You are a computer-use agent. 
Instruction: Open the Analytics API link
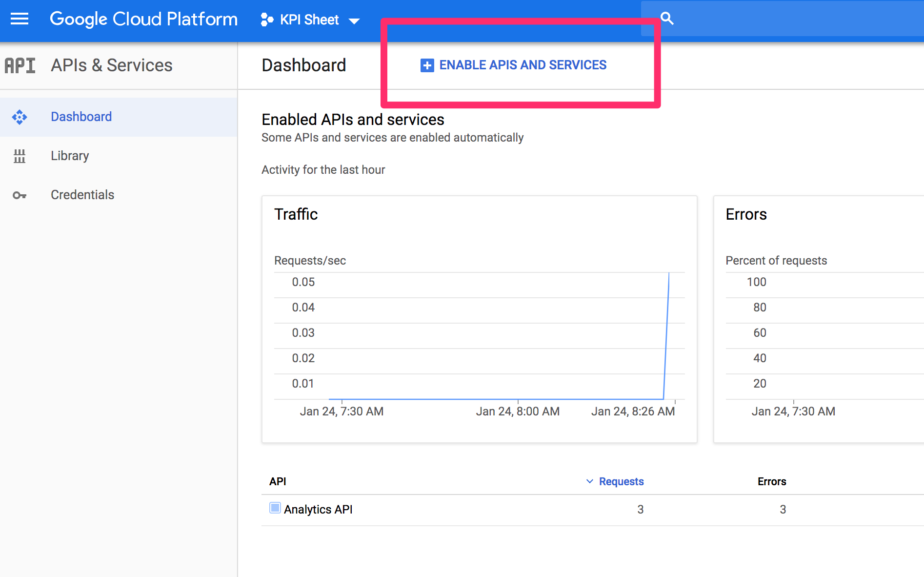coord(318,509)
